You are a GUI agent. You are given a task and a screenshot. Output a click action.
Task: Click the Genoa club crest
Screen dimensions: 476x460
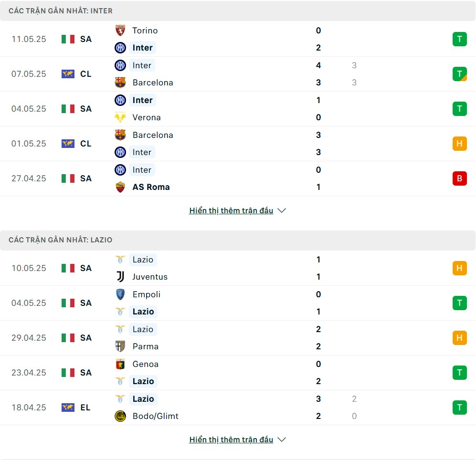click(120, 364)
